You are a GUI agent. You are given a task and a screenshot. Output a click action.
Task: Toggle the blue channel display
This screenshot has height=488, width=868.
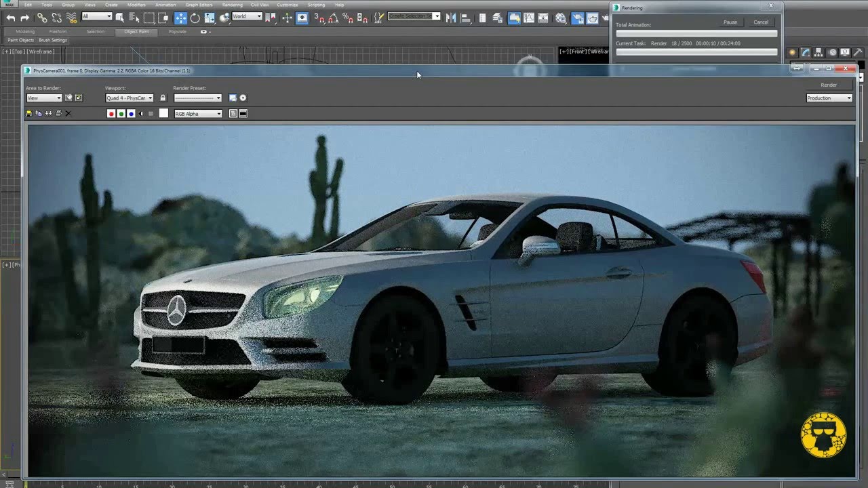(132, 114)
